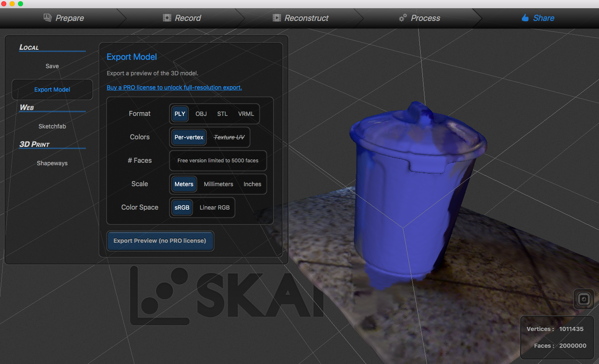Viewport: 599px width, 364px height.
Task: Go to the Record tab label
Action: click(x=188, y=18)
